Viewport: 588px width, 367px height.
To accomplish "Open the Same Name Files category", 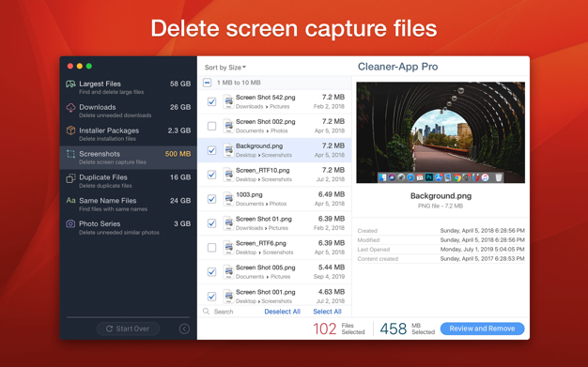I will click(129, 205).
